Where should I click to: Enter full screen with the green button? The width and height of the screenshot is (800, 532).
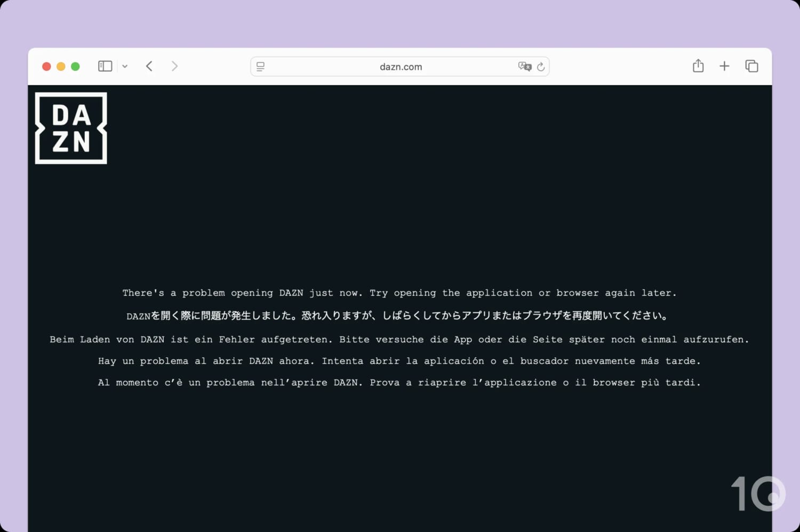(x=75, y=66)
